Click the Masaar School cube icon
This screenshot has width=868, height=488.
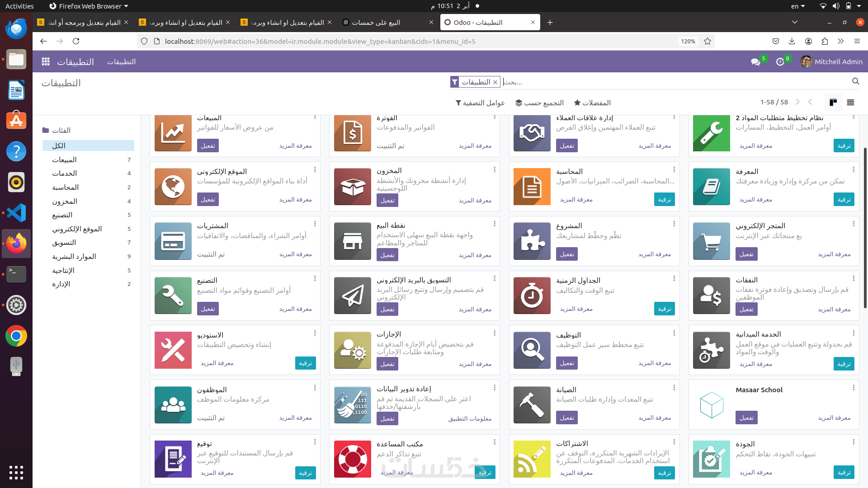point(711,405)
